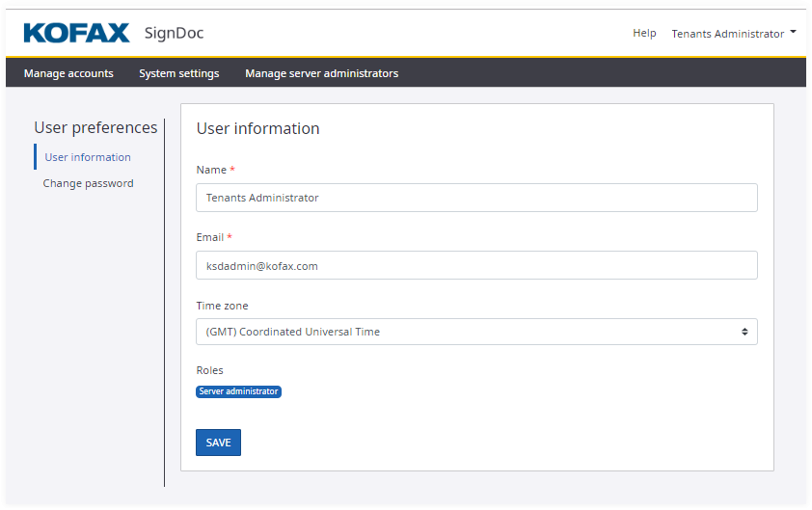Click the User preferences heading
The height and width of the screenshot is (510, 812).
(95, 127)
